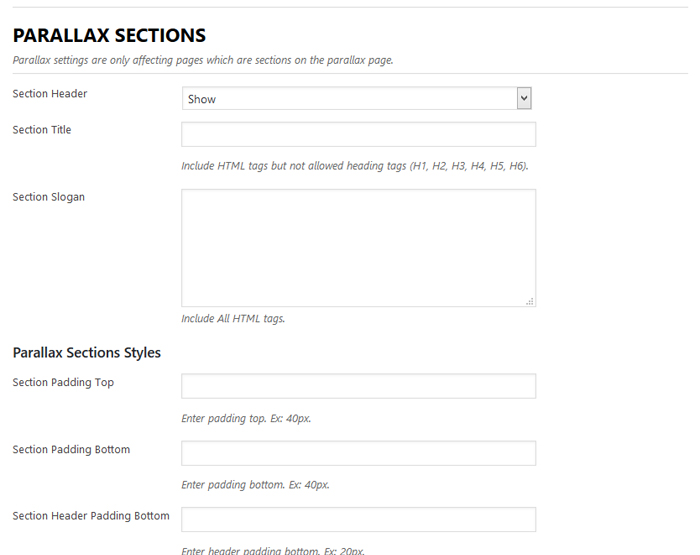Click the Section Title label
700x555 pixels.
pos(42,130)
